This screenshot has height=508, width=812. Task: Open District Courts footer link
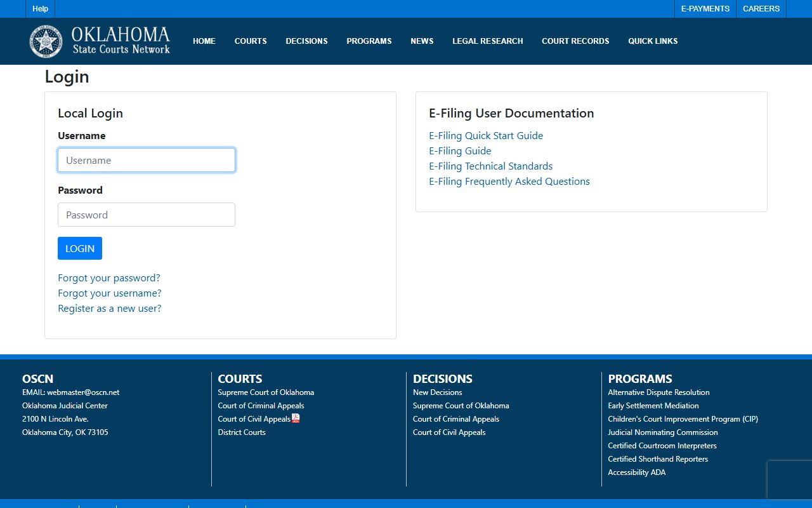(242, 432)
